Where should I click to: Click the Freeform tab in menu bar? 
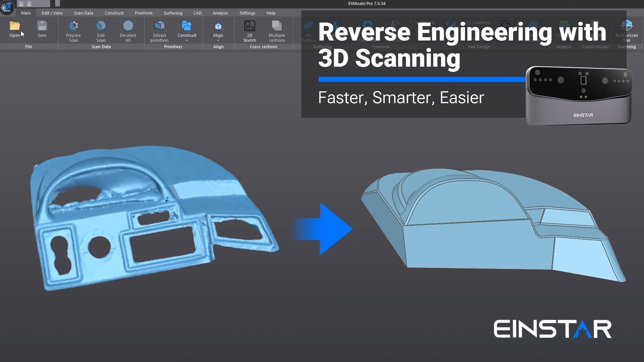[x=144, y=13]
